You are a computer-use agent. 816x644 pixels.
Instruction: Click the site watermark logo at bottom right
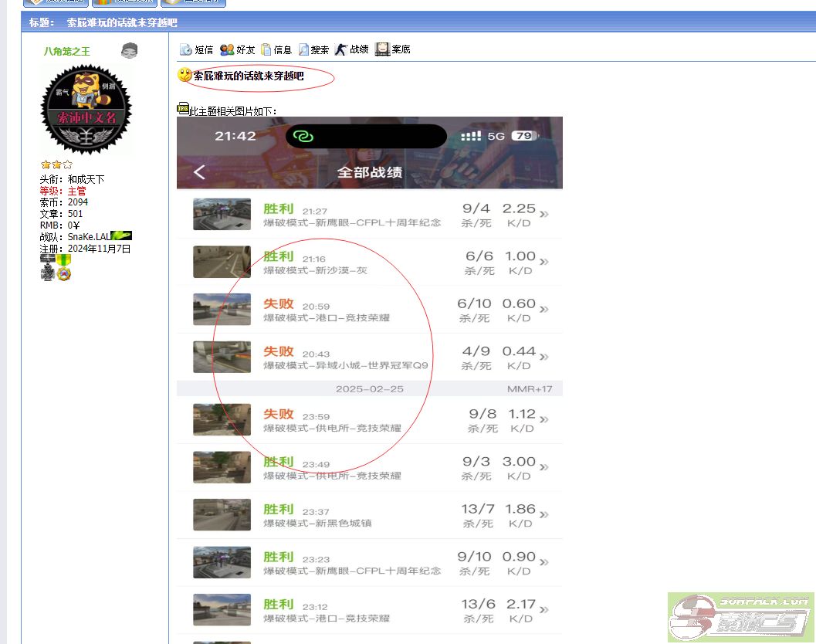click(x=741, y=618)
